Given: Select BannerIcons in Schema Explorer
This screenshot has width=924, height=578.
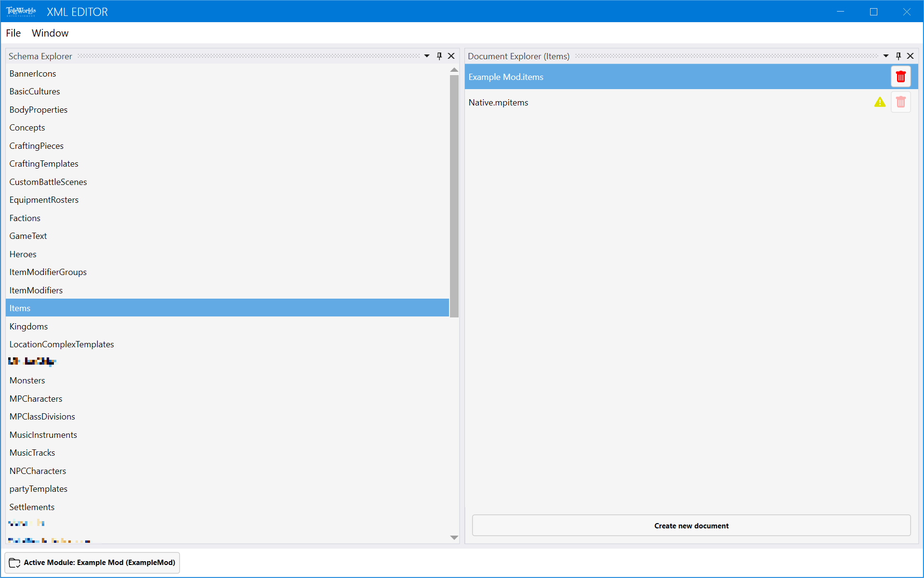Looking at the screenshot, I should point(227,74).
